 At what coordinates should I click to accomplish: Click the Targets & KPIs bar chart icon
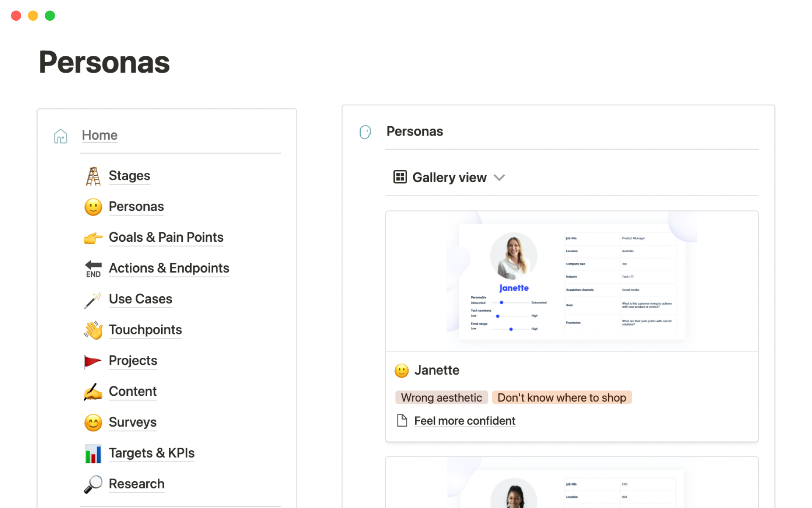(x=93, y=454)
